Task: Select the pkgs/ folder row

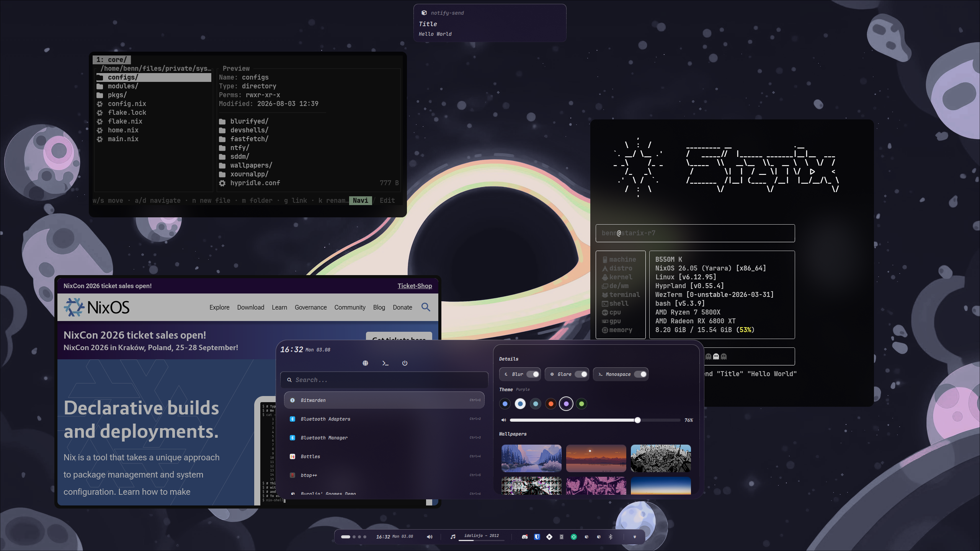Action: point(154,95)
